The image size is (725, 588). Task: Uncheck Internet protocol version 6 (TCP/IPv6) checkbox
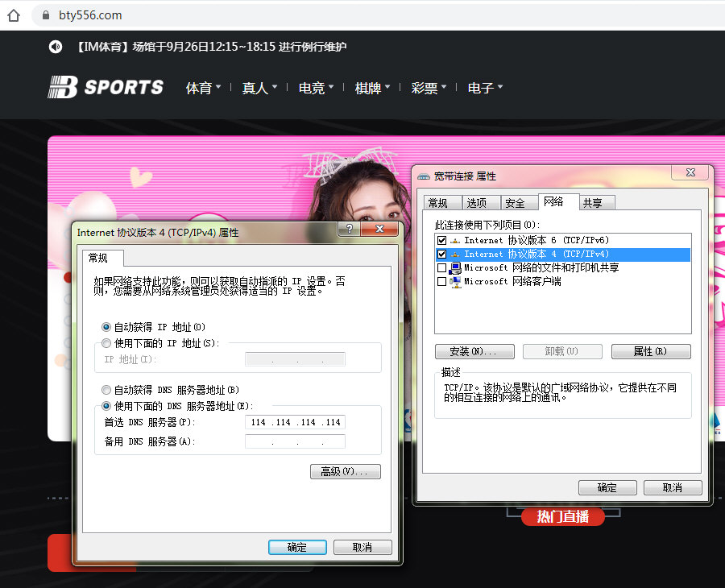(x=441, y=240)
